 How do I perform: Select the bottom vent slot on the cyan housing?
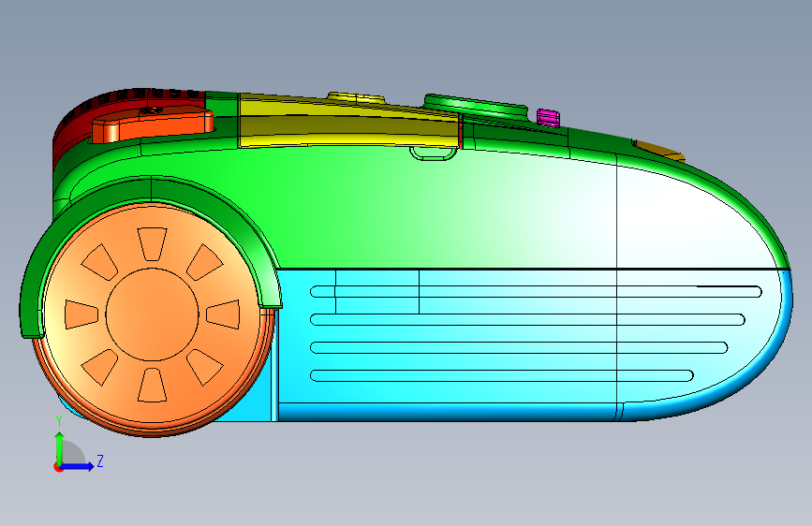click(502, 376)
